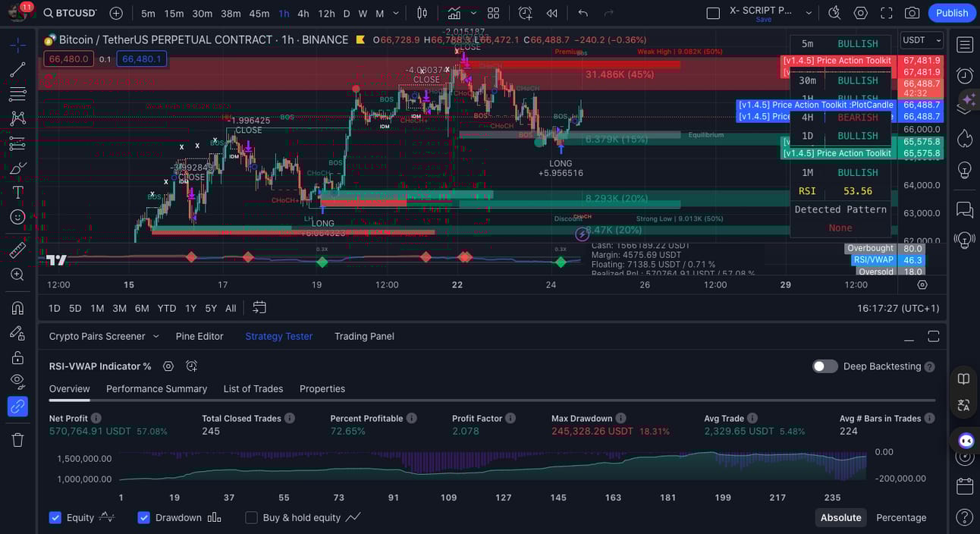
Task: Select the 4h timeframe
Action: click(x=303, y=13)
